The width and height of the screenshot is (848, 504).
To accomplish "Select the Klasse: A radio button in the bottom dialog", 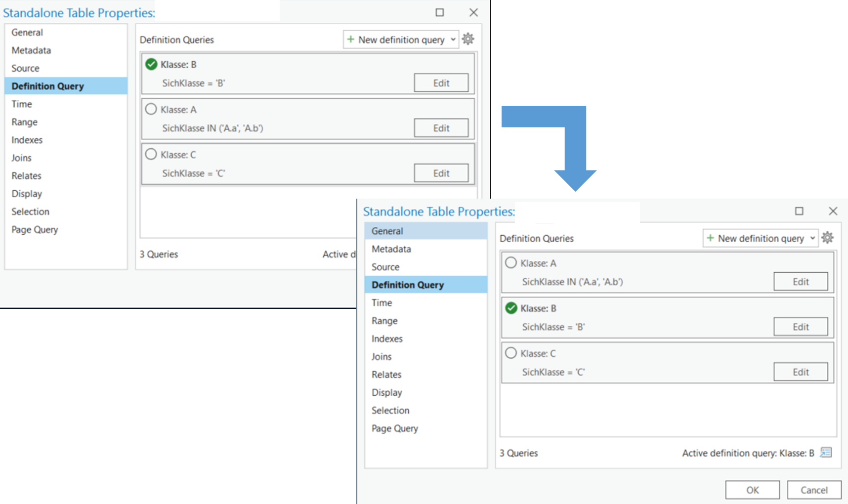I will point(511,263).
